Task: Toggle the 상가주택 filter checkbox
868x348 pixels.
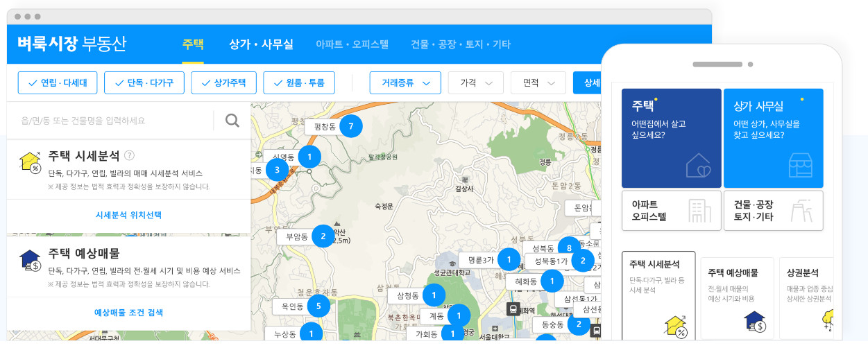Action: [x=223, y=82]
